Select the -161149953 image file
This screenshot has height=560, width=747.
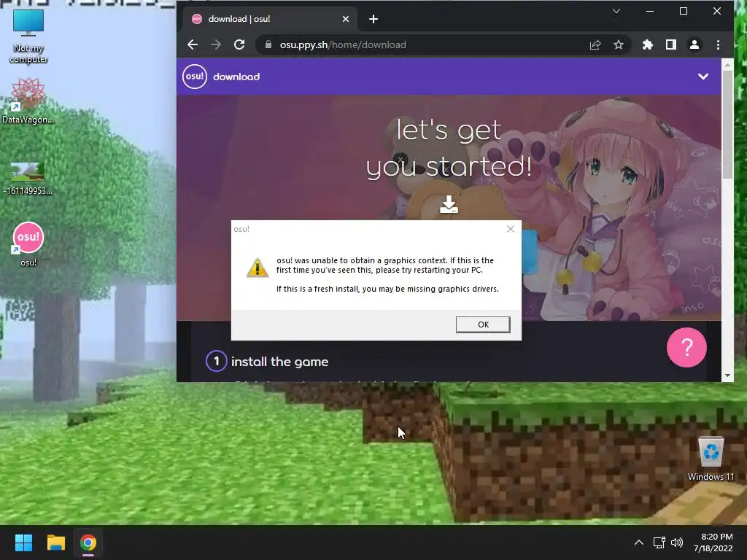point(28,179)
